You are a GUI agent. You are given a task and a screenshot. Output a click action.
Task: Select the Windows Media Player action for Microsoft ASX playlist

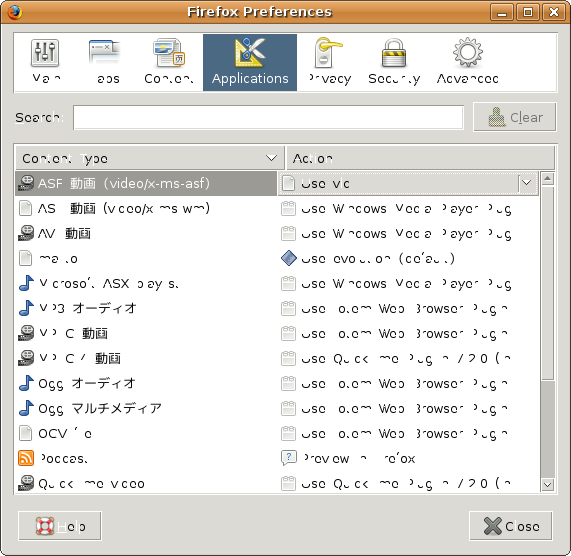(x=406, y=284)
